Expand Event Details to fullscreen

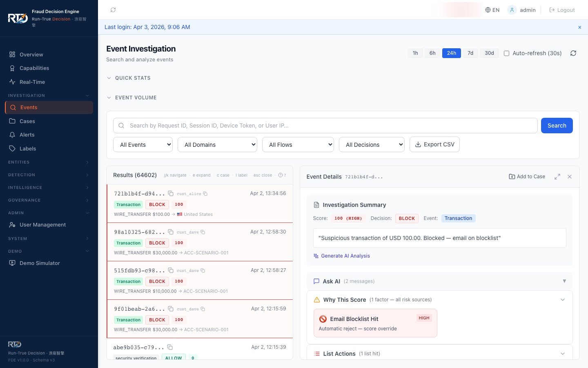coord(557,176)
